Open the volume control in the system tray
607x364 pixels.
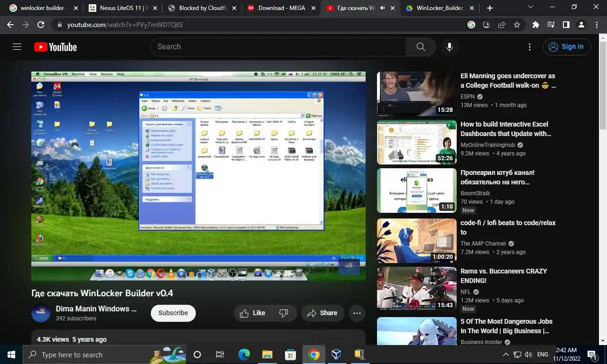pyautogui.click(x=528, y=355)
